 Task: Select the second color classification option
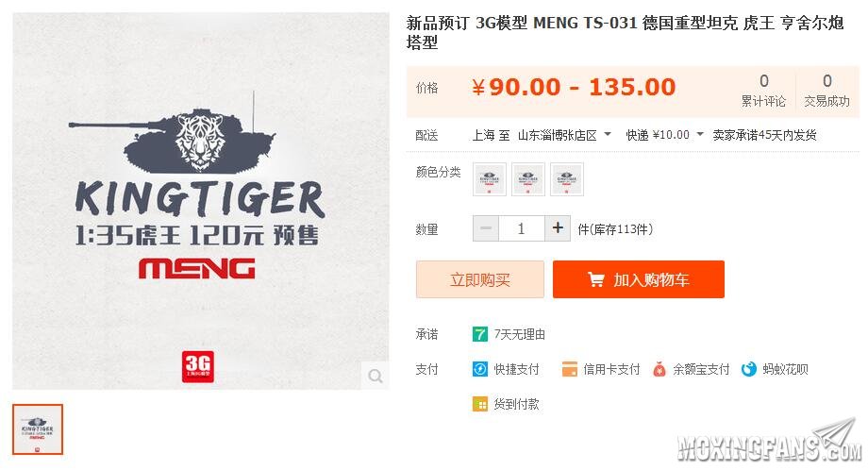tap(528, 179)
